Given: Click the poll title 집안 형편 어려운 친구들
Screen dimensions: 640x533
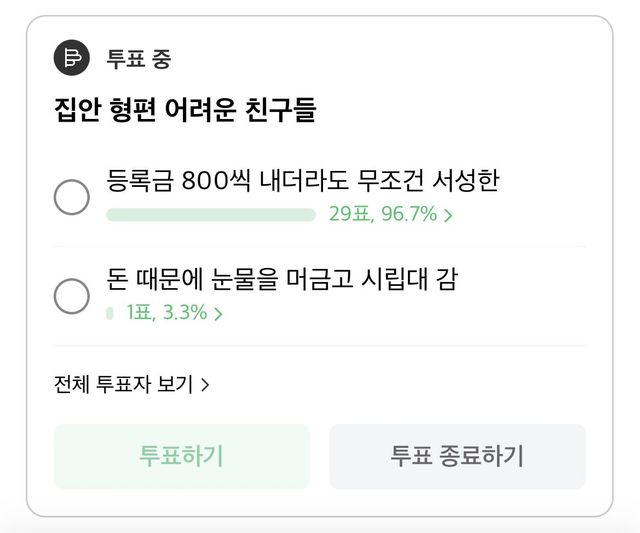Looking at the screenshot, I should coord(185,109).
